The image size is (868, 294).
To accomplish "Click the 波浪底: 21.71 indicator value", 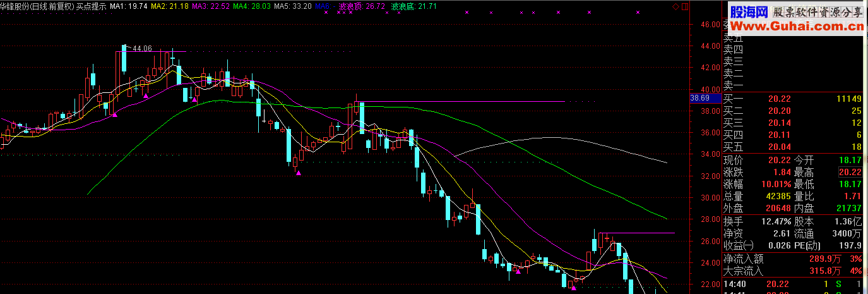I will pyautogui.click(x=414, y=6).
